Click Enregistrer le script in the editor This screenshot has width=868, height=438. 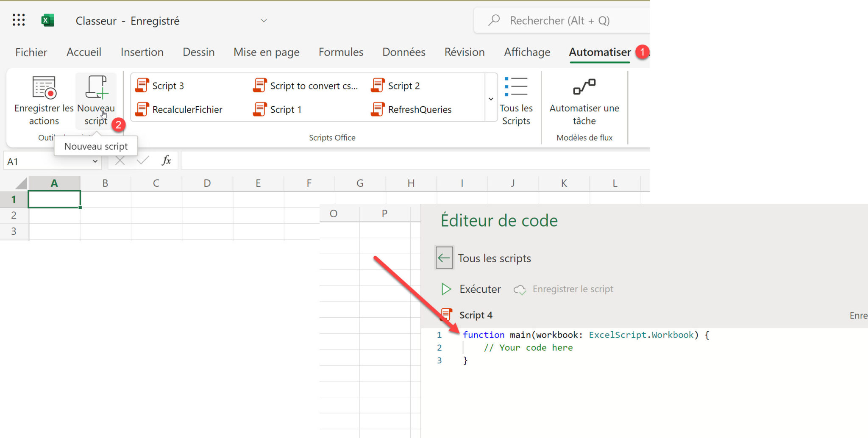[573, 289]
